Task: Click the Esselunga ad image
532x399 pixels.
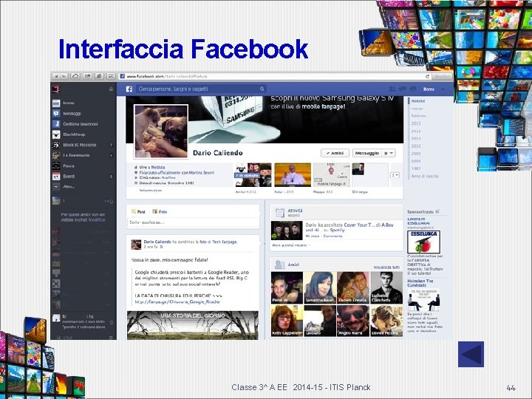Action: pos(423,242)
